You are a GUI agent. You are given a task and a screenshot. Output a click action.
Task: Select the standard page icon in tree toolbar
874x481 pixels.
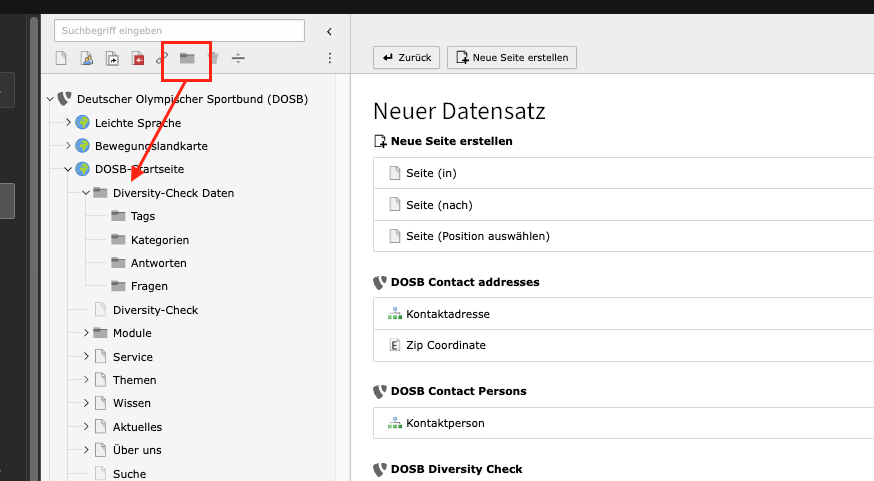tap(61, 58)
